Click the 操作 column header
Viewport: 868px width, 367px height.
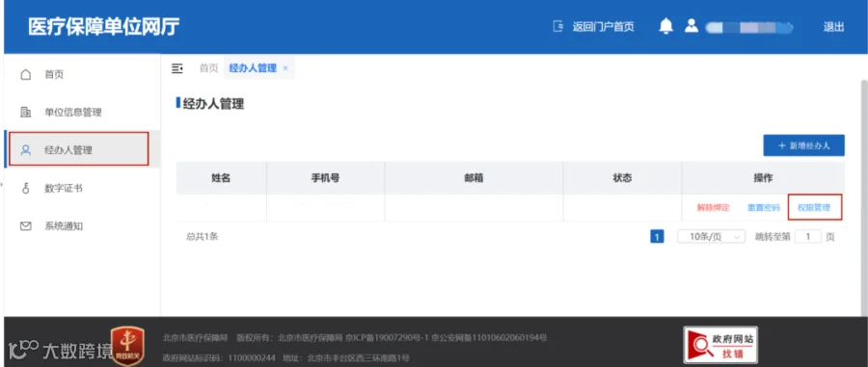coord(763,178)
